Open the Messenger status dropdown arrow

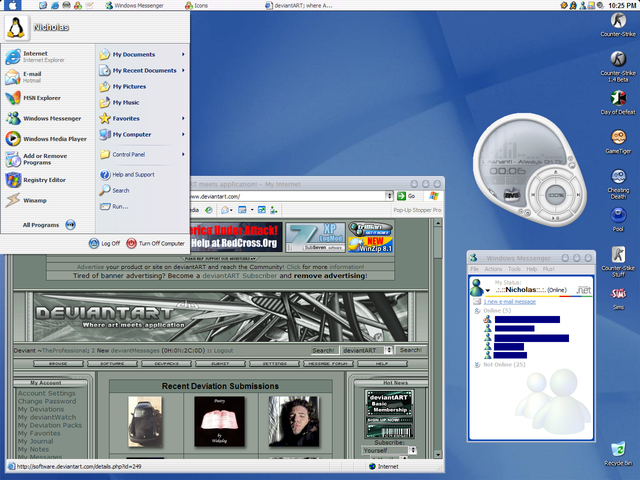coord(487,291)
